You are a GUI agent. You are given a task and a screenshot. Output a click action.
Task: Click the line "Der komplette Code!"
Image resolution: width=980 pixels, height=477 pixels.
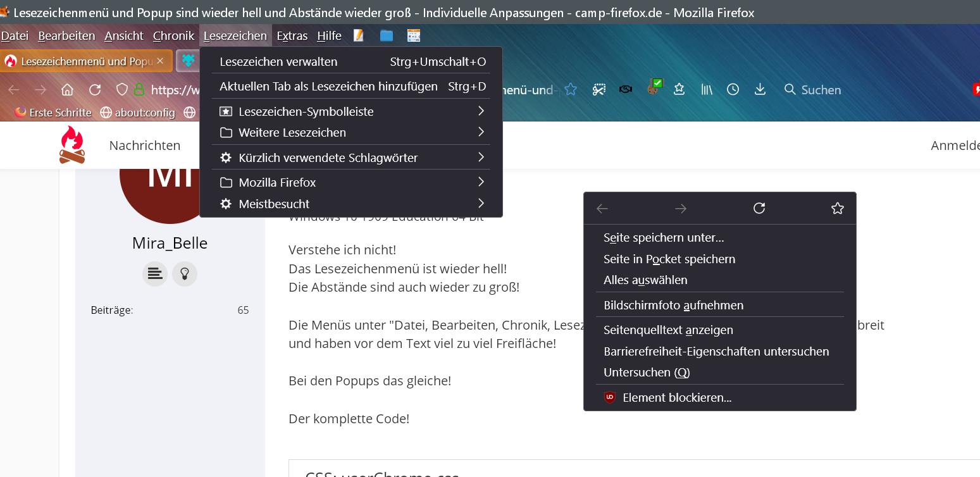[x=349, y=418]
